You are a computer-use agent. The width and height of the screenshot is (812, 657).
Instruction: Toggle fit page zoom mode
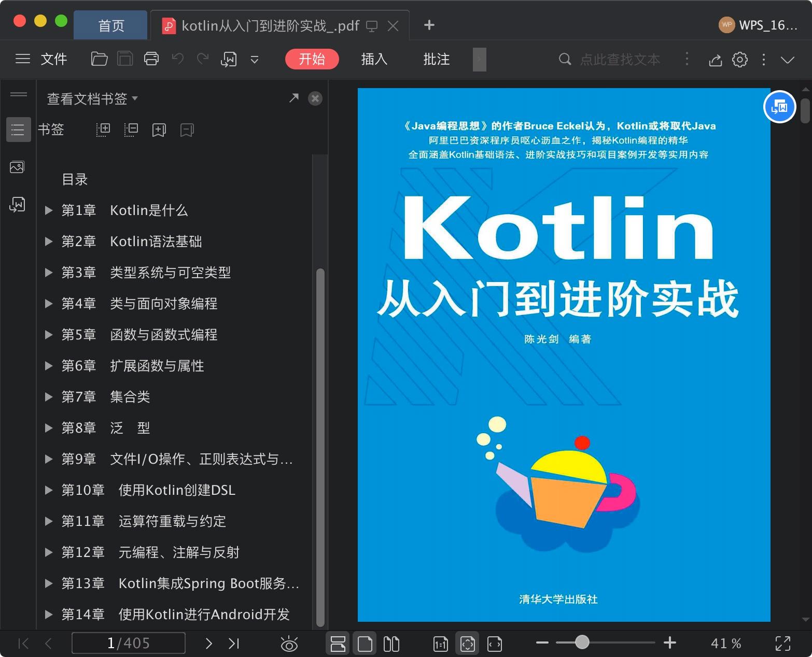[468, 644]
